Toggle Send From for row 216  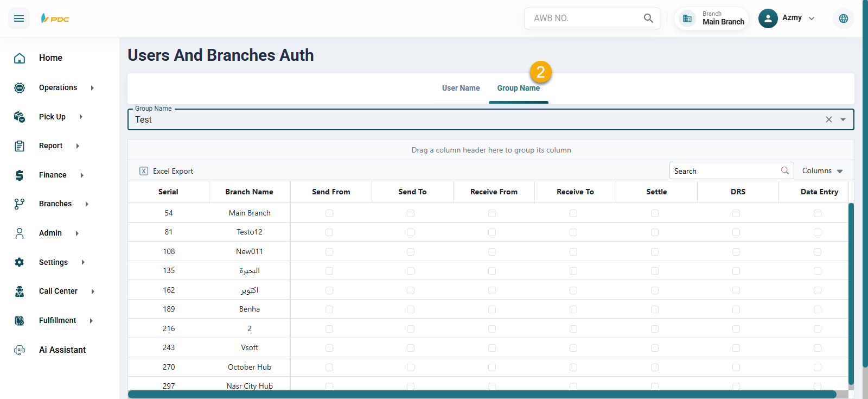tap(329, 329)
